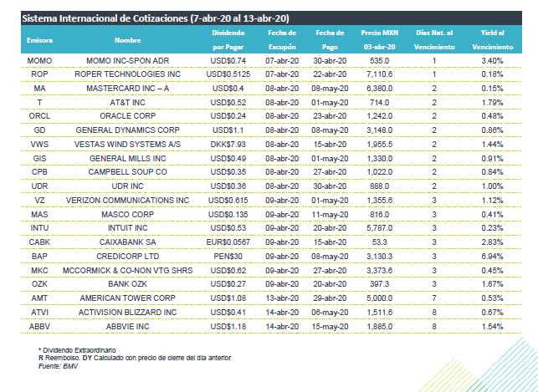Select the INTU ticker cell
This screenshot has width=538, height=392.
coord(39,228)
